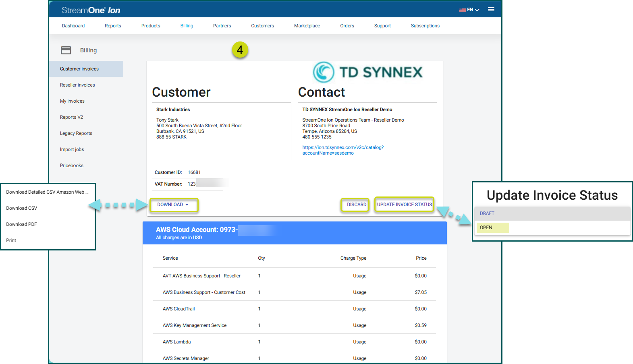Open Import jobs in sidebar
This screenshot has height=364, width=633.
72,149
